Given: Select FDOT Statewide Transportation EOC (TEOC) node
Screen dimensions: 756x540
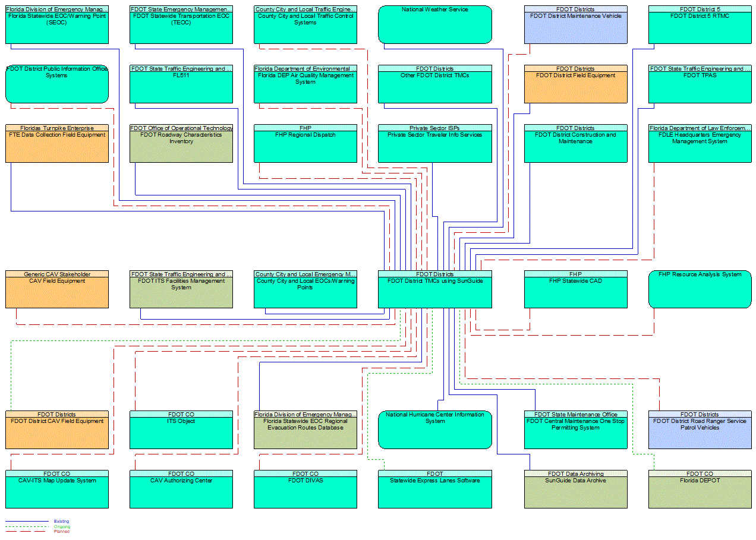Looking at the screenshot, I should click(x=181, y=24).
